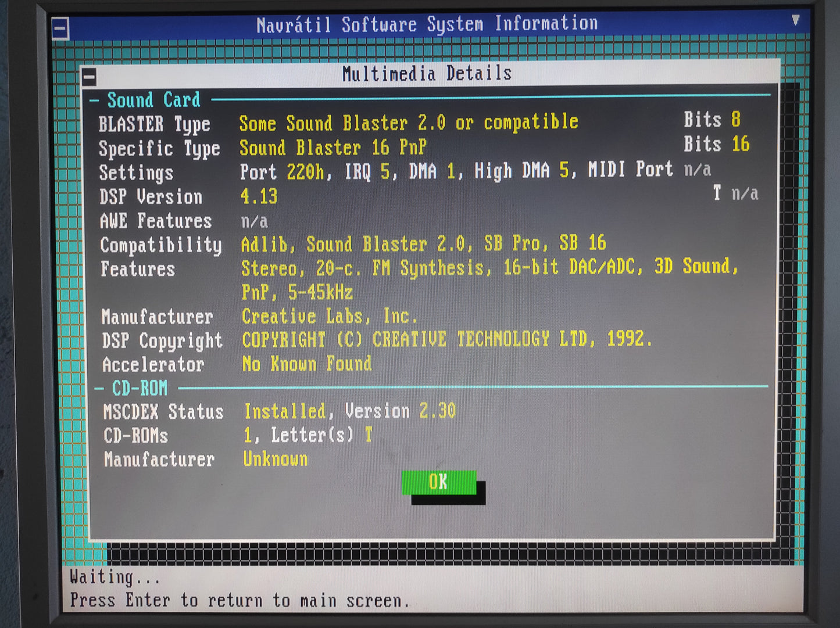Click the Accelerator value 'No Known Found'

click(x=307, y=364)
